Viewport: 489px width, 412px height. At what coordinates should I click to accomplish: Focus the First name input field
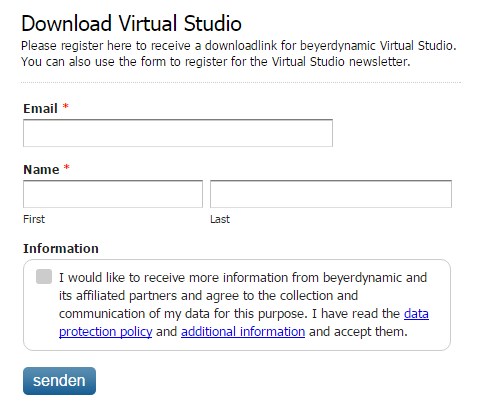pos(113,194)
